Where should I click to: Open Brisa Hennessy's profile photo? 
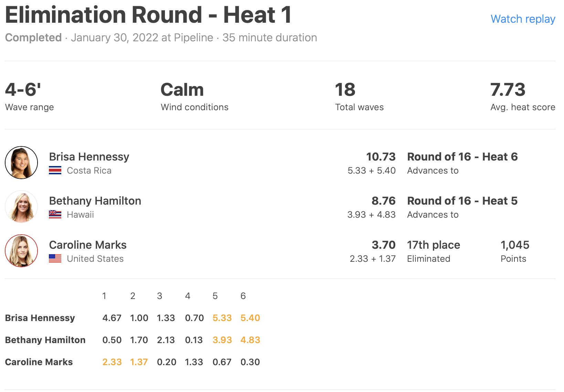[x=21, y=163]
